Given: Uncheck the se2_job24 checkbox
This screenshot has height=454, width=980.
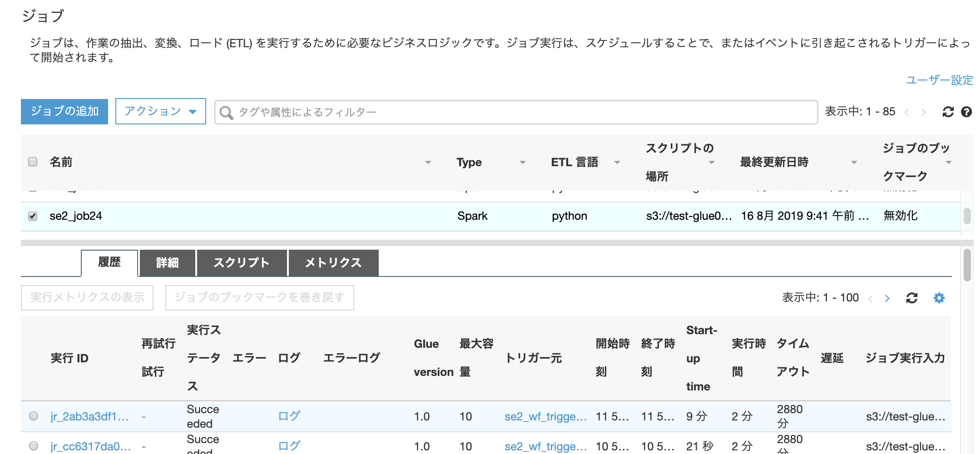Looking at the screenshot, I should pyautogui.click(x=32, y=217).
